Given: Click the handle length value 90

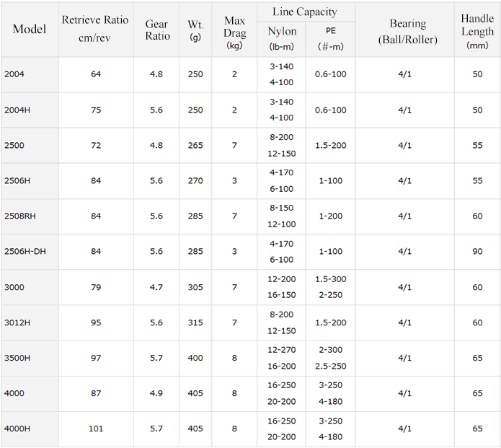Looking at the screenshot, I should [477, 252].
